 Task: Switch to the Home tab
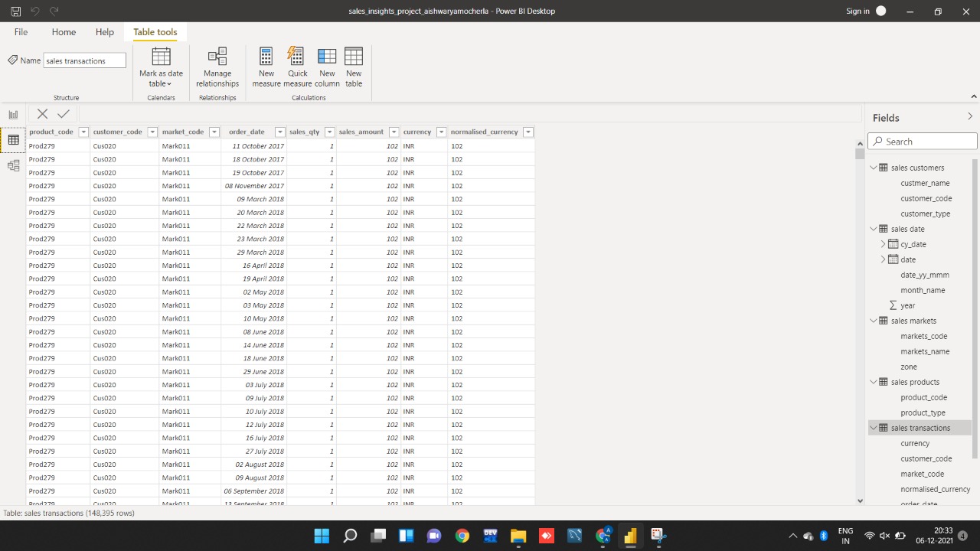64,32
